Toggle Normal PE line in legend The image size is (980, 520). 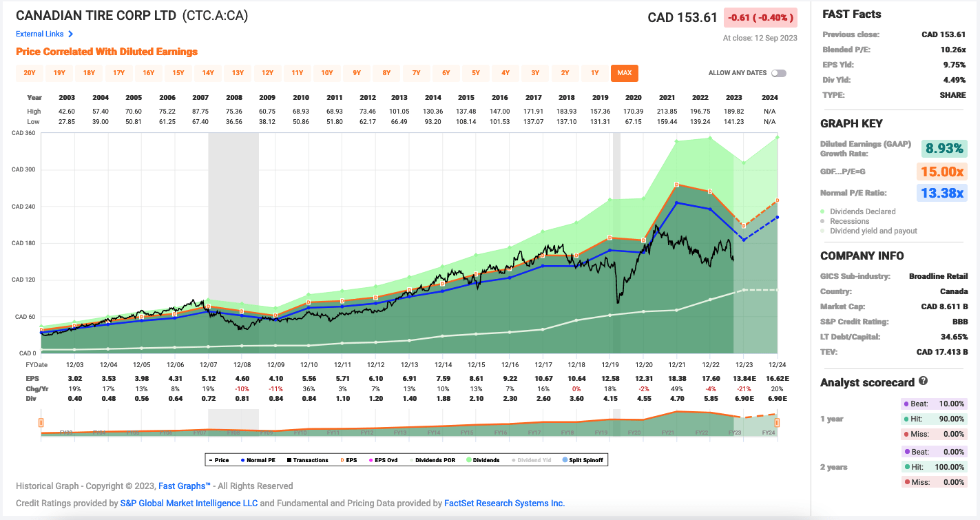pos(258,460)
